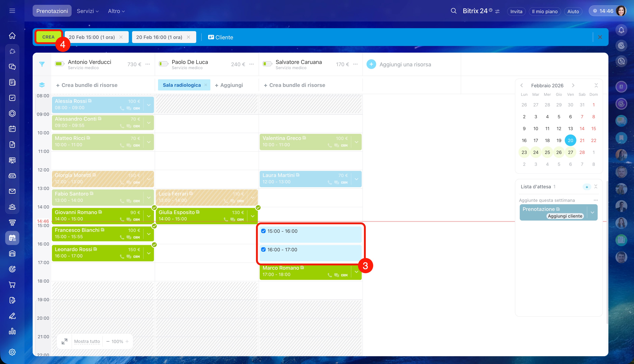Expand Giovanni Romano booking chevron
This screenshot has height=364, width=634.
pyautogui.click(x=149, y=216)
